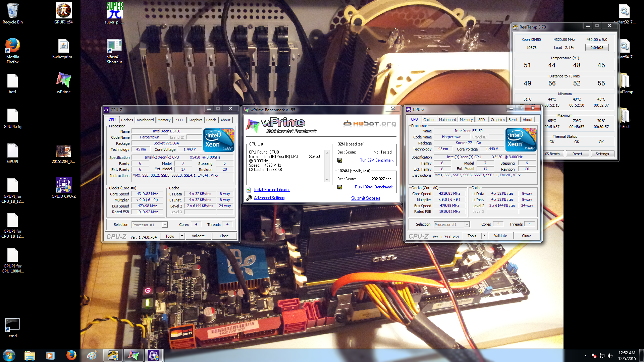Open the media player taskbar icon
The image size is (644, 362).
[50, 355]
